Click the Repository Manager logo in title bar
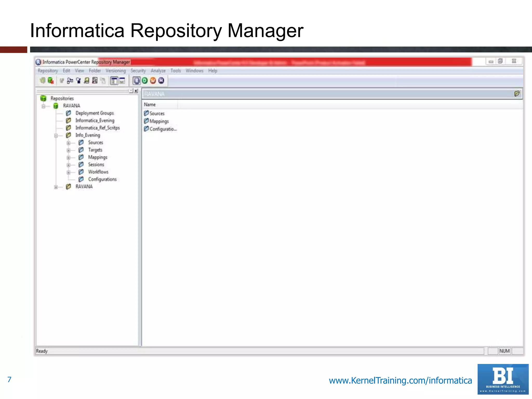Image resolution: width=532 pixels, height=399 pixels. point(38,62)
